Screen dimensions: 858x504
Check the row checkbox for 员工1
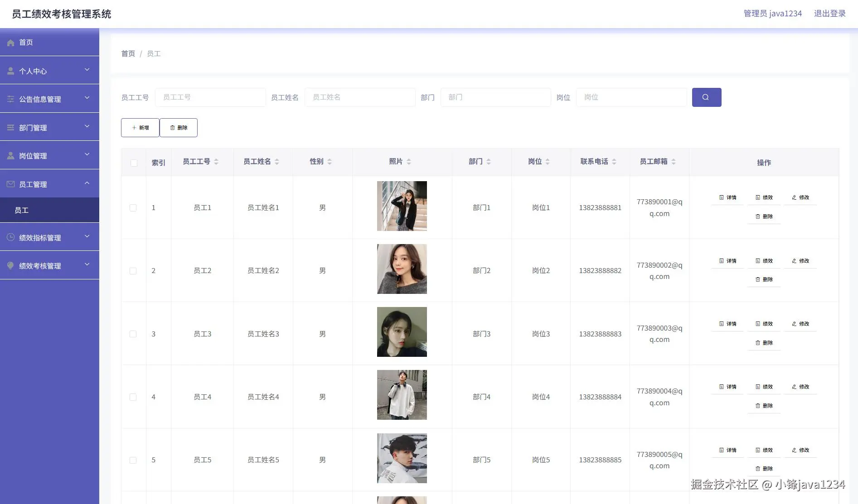click(133, 208)
